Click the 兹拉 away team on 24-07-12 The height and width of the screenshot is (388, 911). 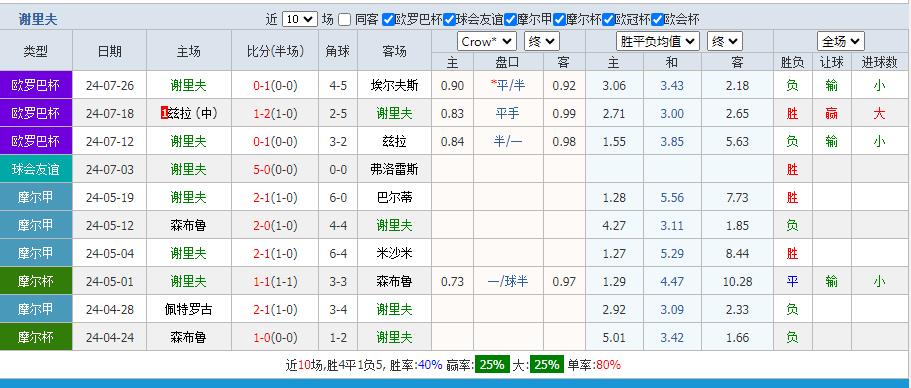pyautogui.click(x=394, y=142)
